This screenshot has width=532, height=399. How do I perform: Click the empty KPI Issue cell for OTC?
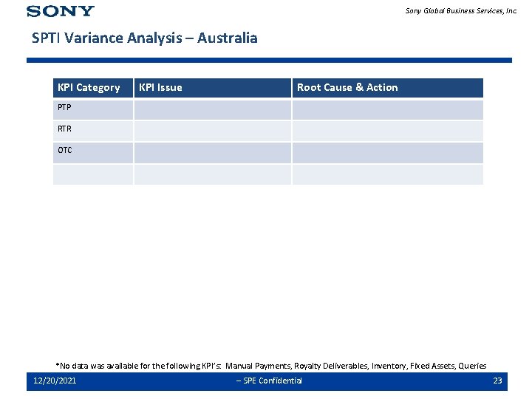pos(213,153)
